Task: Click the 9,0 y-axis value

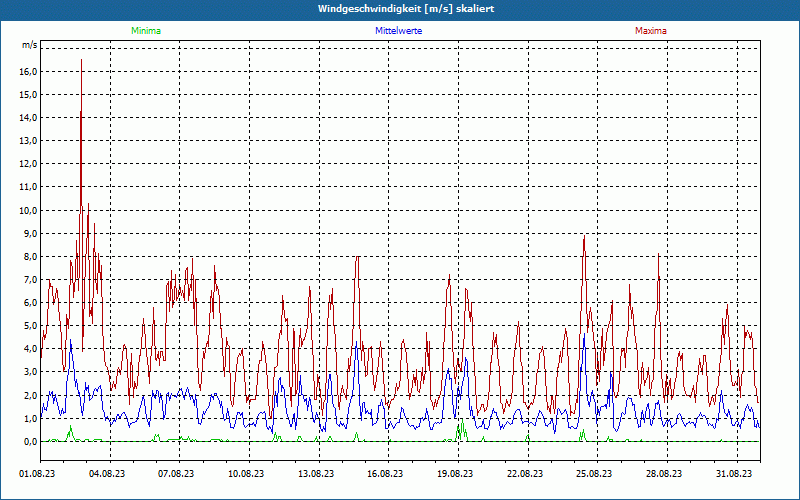Action: click(x=30, y=233)
